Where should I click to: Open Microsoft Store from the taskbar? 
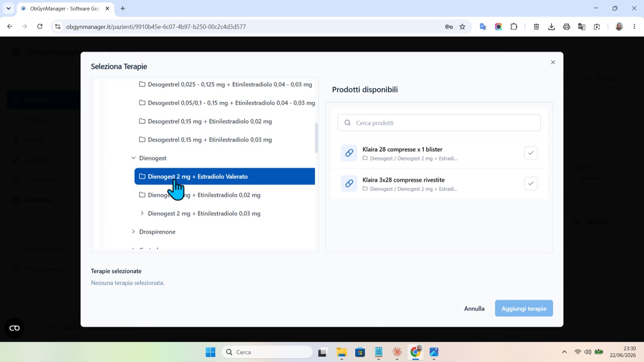pyautogui.click(x=360, y=352)
